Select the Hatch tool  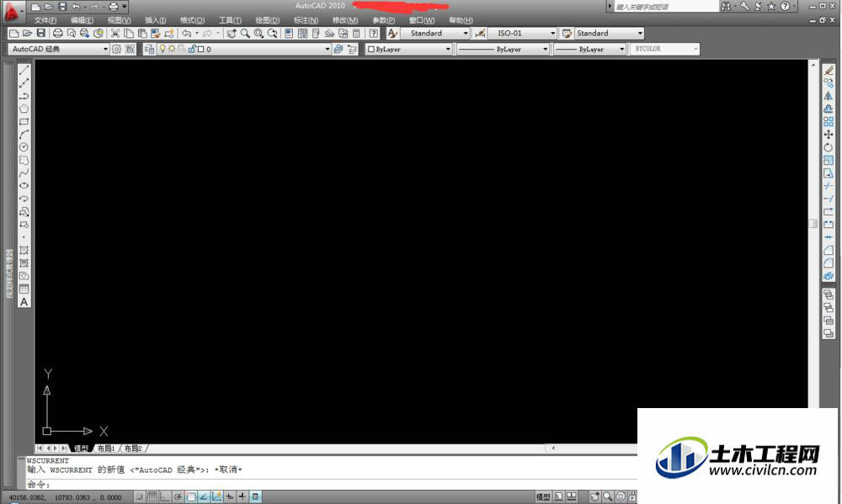click(24, 251)
